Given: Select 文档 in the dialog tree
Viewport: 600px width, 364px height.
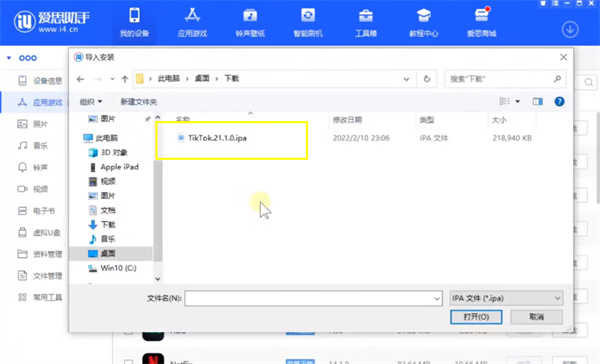Looking at the screenshot, I should point(102,210).
